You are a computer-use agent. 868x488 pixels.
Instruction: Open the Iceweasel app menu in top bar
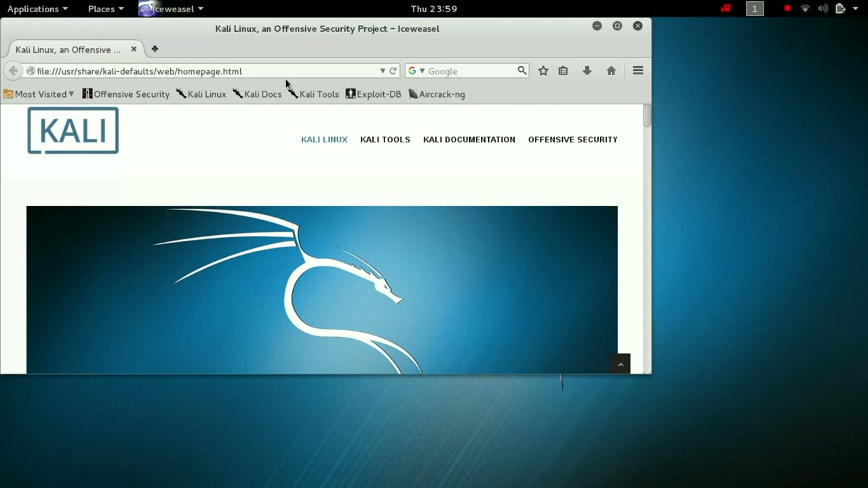pos(172,9)
